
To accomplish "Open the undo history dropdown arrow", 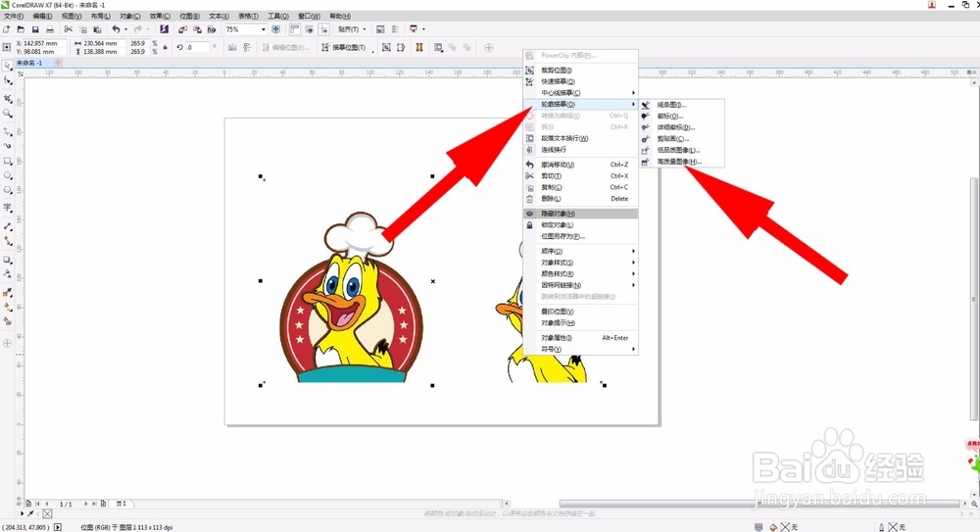I will tap(125, 29).
